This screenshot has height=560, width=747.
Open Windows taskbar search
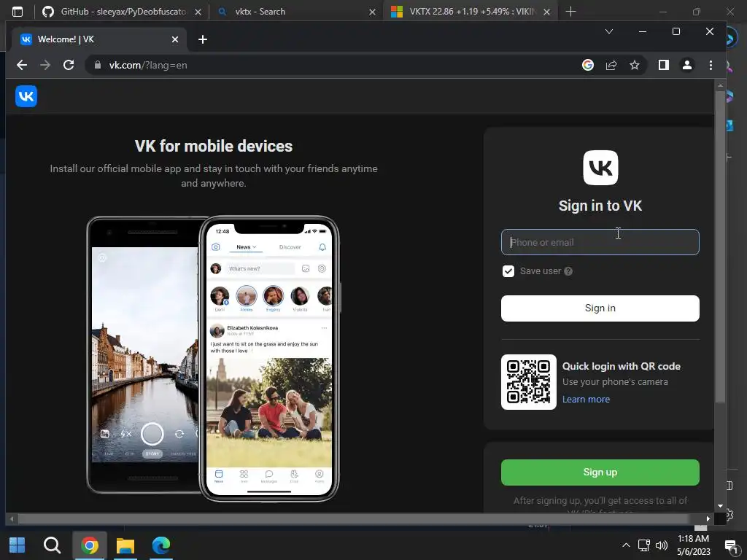point(52,545)
